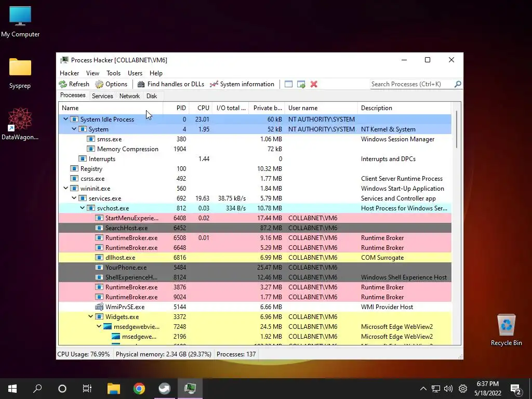The height and width of the screenshot is (399, 532).
Task: Open System information window
Action: 242,84
